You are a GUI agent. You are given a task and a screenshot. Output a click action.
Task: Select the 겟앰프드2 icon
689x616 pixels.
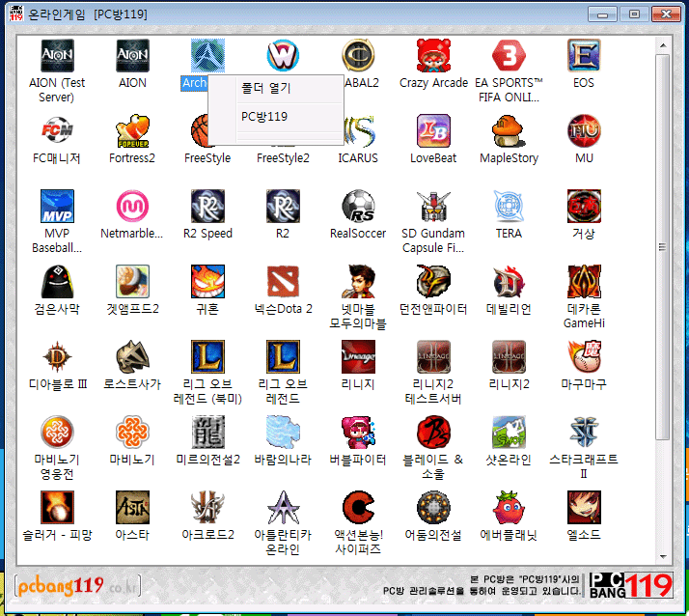pos(132,281)
